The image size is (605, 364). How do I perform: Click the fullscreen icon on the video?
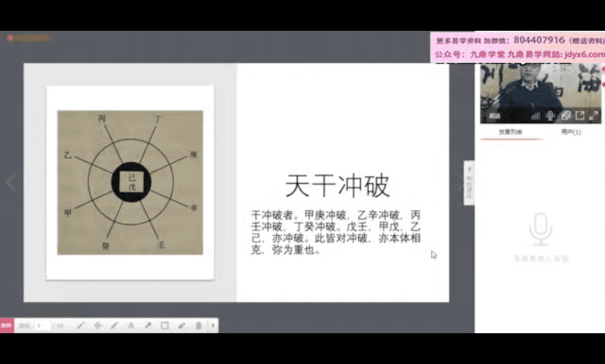tap(594, 115)
